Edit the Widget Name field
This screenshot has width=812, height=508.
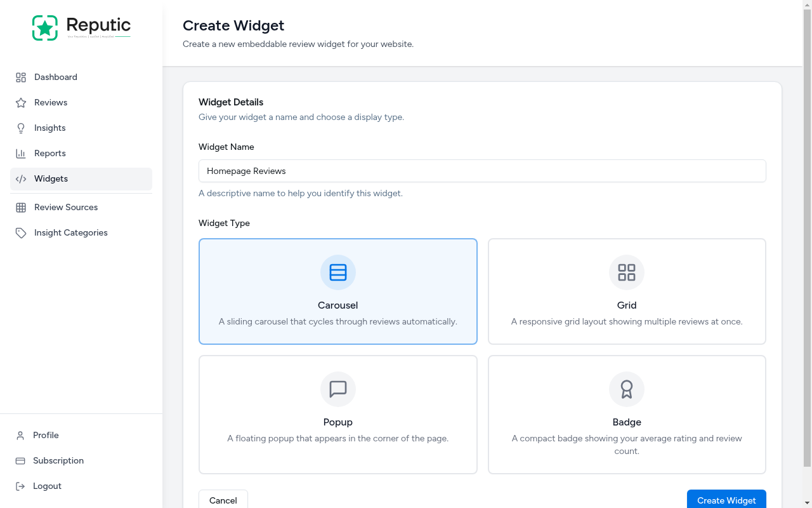click(482, 171)
